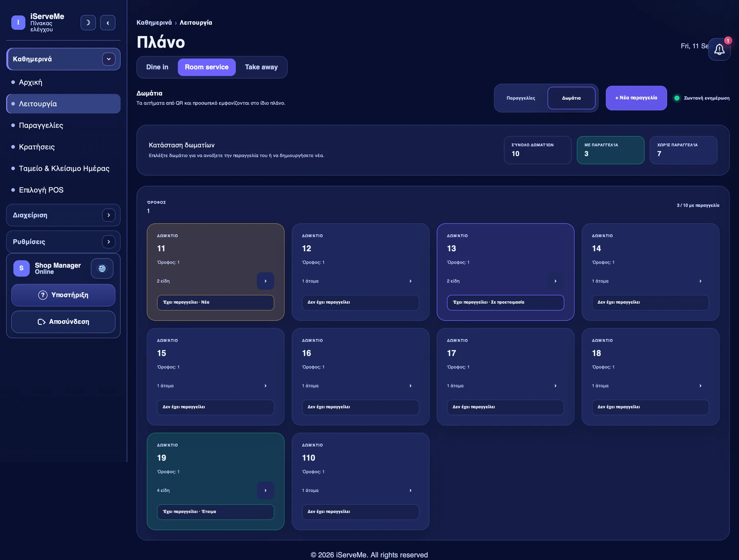
Task: Open room 110 arrow
Action: click(x=411, y=491)
